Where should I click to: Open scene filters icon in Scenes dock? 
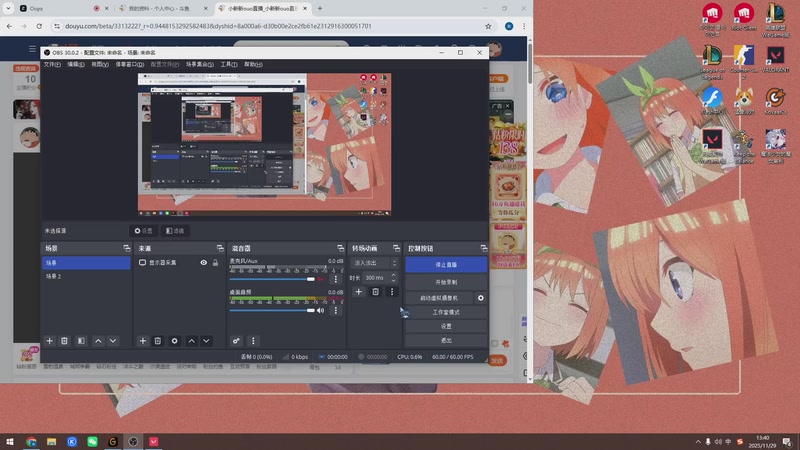point(81,341)
